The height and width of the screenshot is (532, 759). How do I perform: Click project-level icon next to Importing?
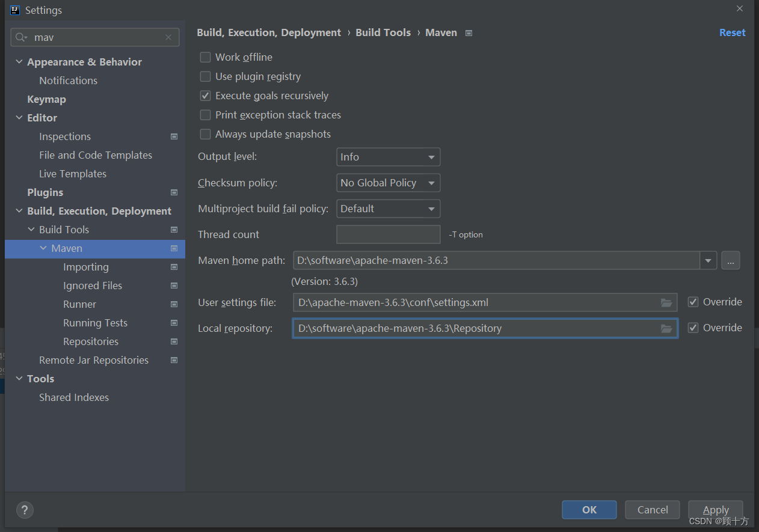point(174,267)
